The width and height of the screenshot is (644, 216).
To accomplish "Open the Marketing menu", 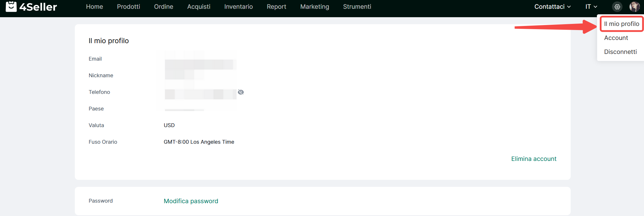I will click(315, 7).
